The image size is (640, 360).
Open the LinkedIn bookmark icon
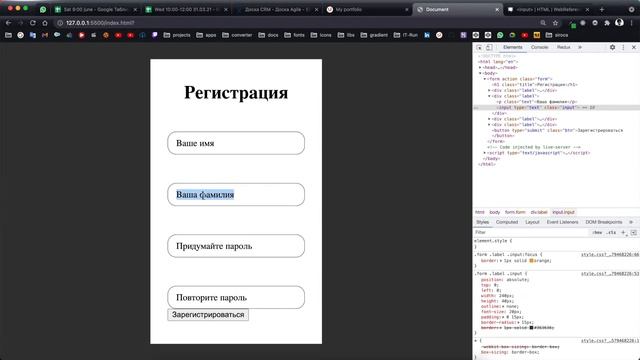427,35
